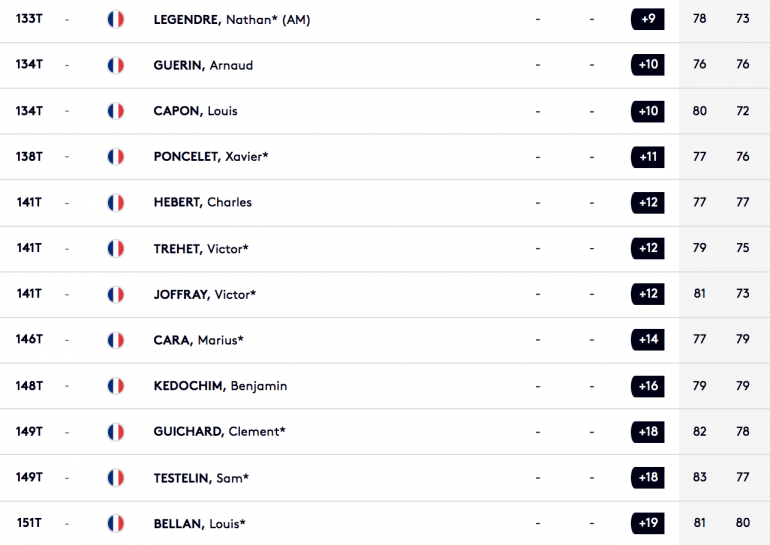Click the +16 badge in KEDOCHIM row
The height and width of the screenshot is (545, 770).
pyautogui.click(x=648, y=386)
